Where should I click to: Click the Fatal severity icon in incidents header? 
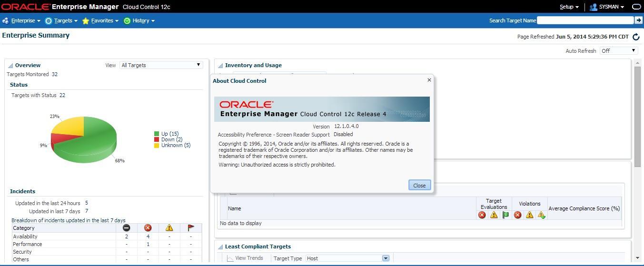[x=126, y=228]
